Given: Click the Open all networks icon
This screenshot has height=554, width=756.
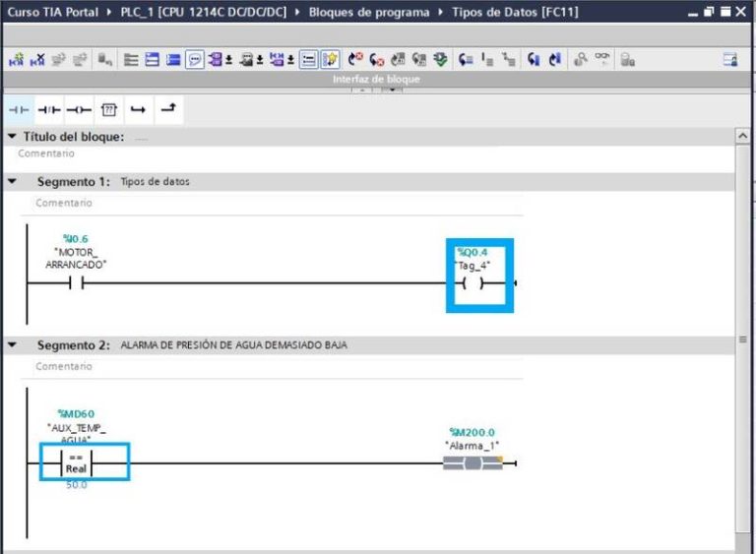Looking at the screenshot, I should (153, 60).
